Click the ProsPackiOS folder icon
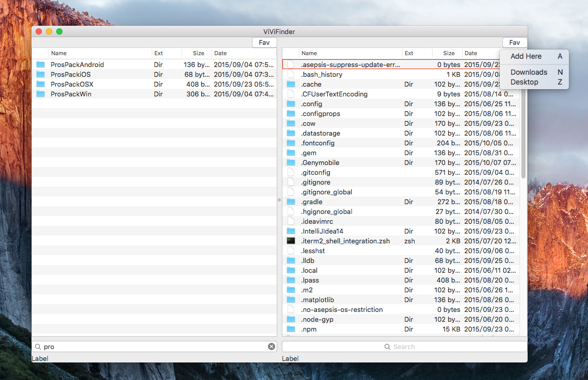 [40, 74]
